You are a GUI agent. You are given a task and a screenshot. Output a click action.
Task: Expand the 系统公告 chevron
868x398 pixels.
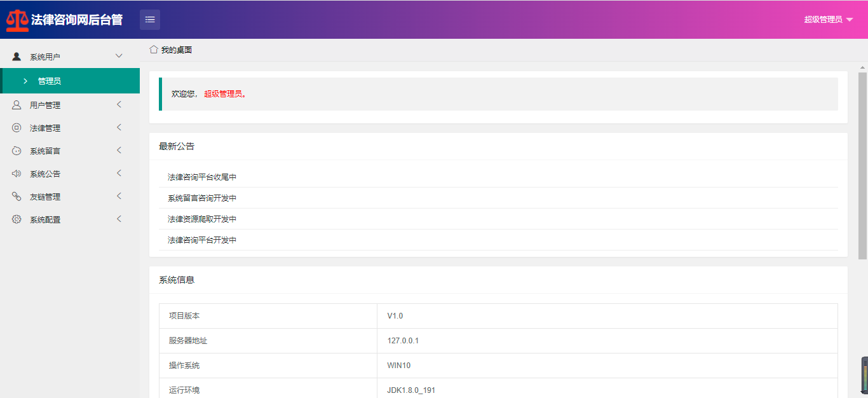[119, 173]
